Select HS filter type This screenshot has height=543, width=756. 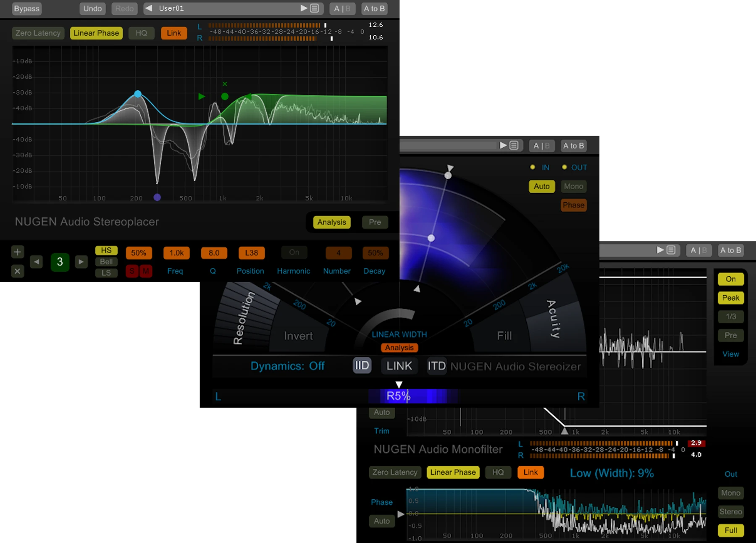(x=106, y=250)
